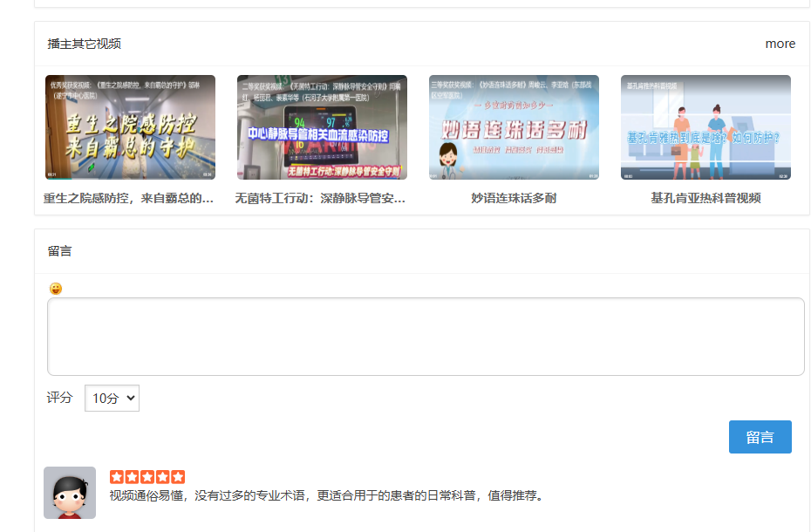The height and width of the screenshot is (532, 811).
Task: Open the 重生之院感防控 video thumbnail
Action: (128, 126)
